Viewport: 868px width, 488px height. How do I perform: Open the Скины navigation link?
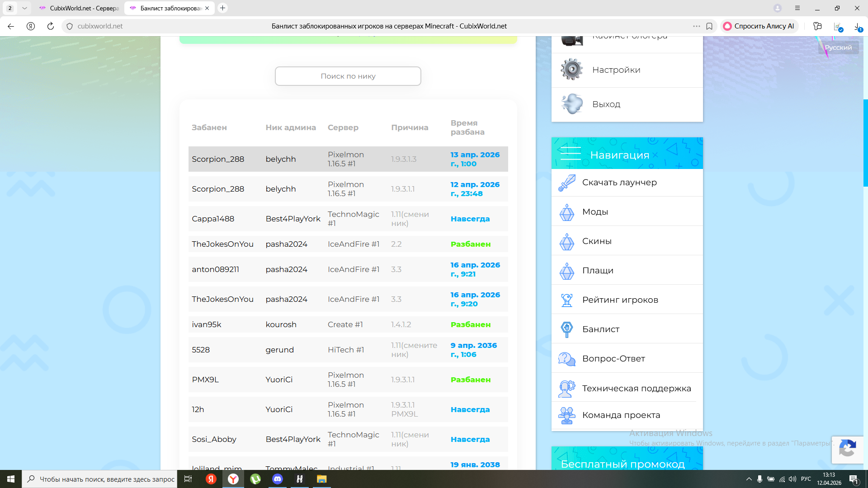597,241
